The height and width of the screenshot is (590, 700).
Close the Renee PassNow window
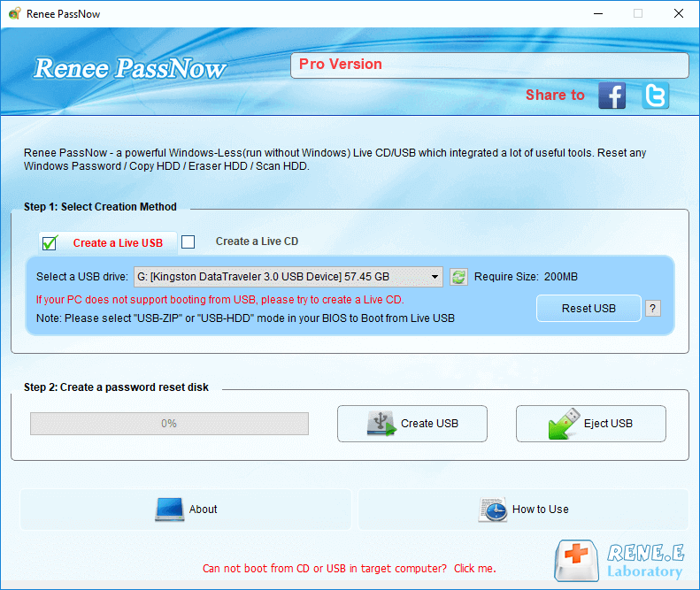pos(678,14)
